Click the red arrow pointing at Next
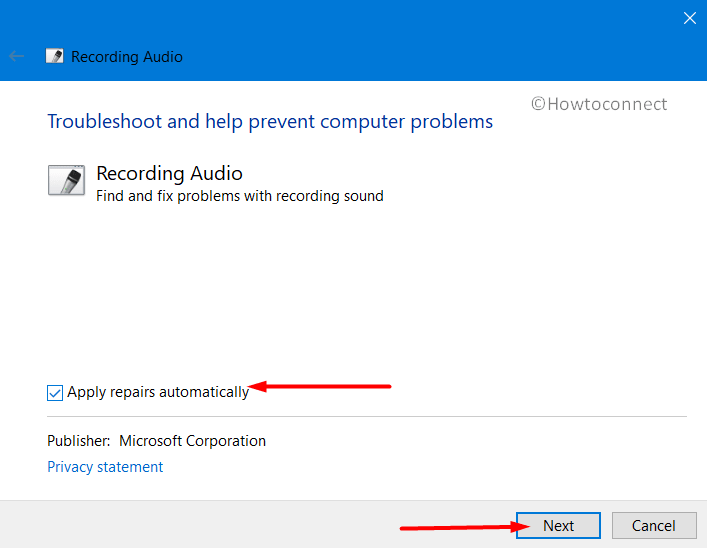 pyautogui.click(x=465, y=527)
